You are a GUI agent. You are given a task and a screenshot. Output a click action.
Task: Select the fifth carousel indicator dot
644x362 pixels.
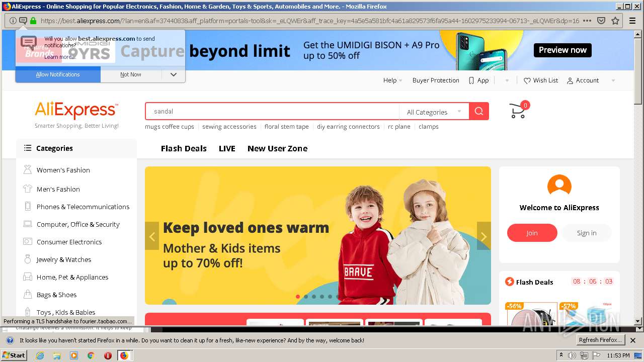point(330,297)
